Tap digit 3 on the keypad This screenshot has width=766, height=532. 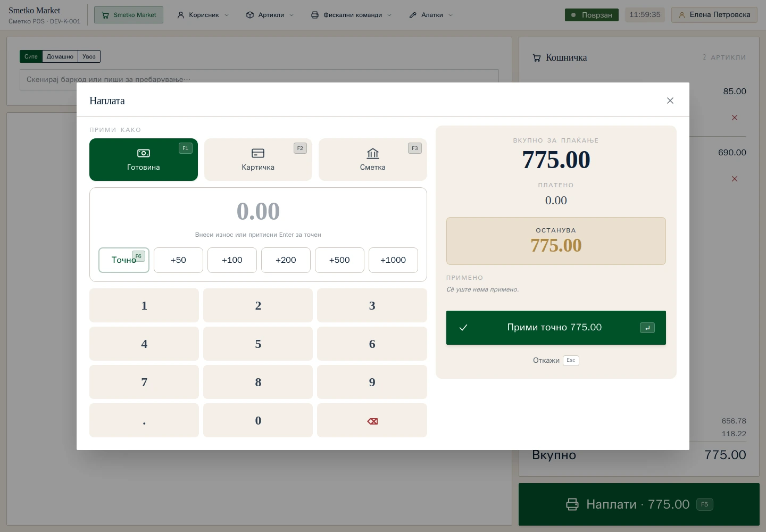point(372,305)
